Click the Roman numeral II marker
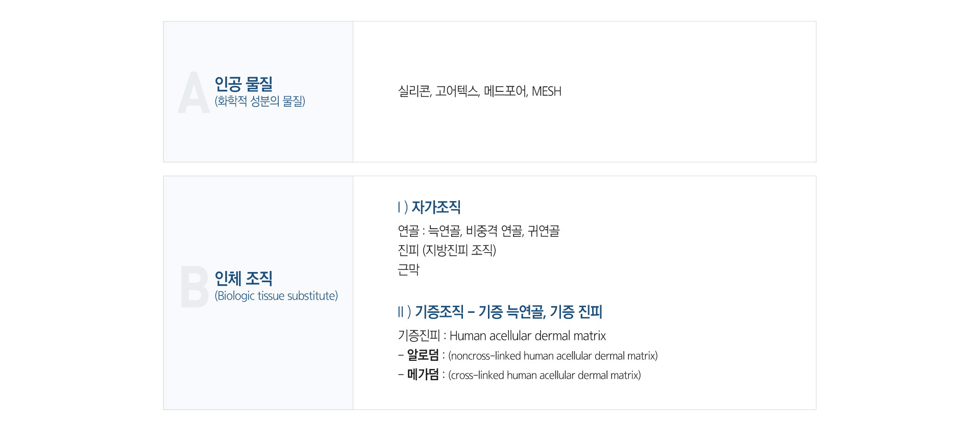 pyautogui.click(x=401, y=312)
